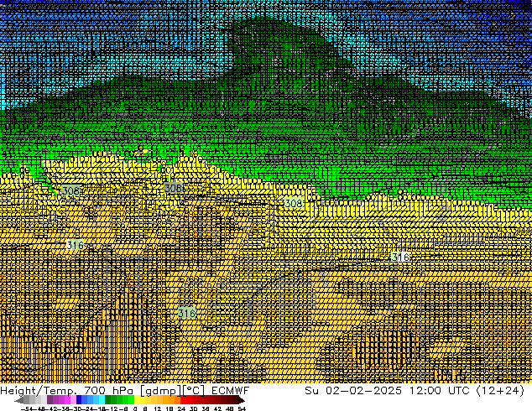Click the dark maroon arrow at legend's hot end

tap(242, 400)
